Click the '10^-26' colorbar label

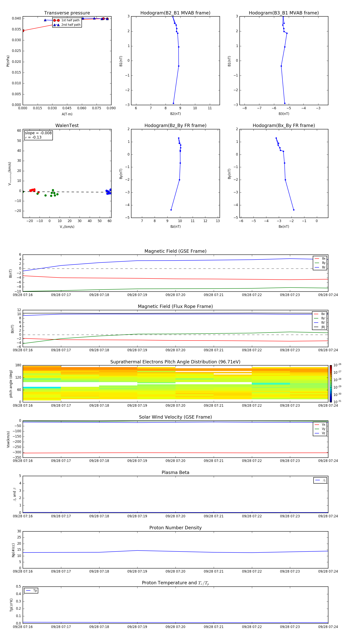337,365
